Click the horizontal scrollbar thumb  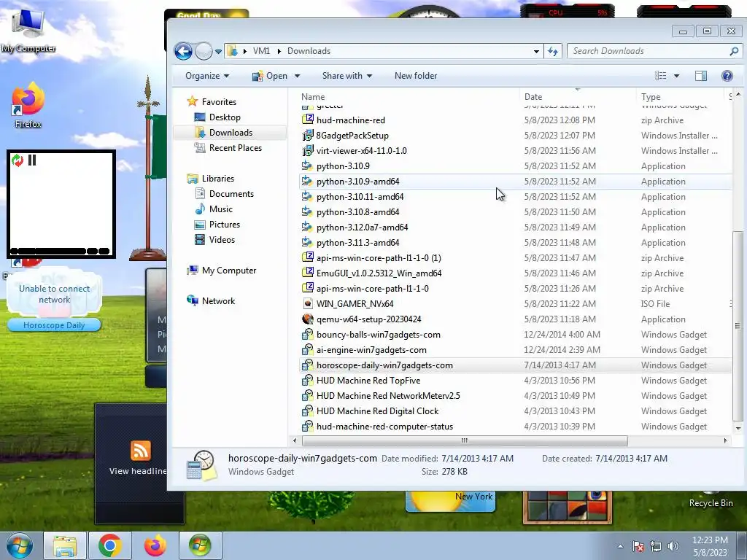[464, 440]
